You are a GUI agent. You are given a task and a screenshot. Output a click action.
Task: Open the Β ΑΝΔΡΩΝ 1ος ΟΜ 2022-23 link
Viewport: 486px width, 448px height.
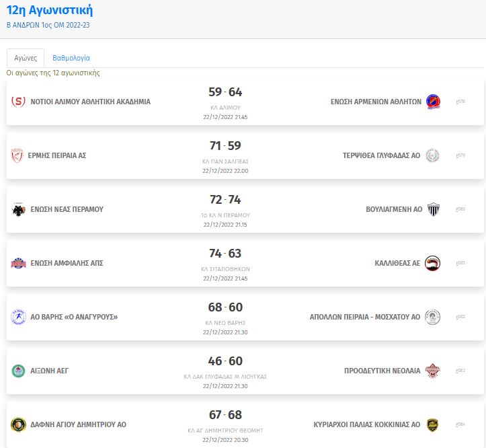48,25
